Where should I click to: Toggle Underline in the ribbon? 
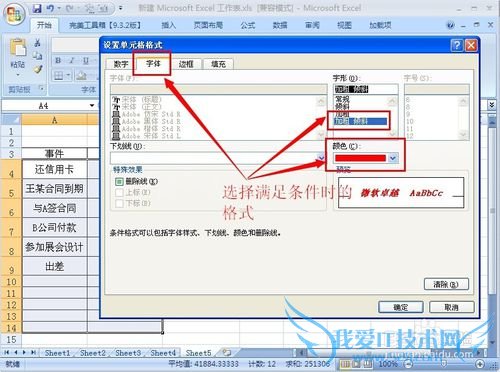pyautogui.click(x=85, y=61)
